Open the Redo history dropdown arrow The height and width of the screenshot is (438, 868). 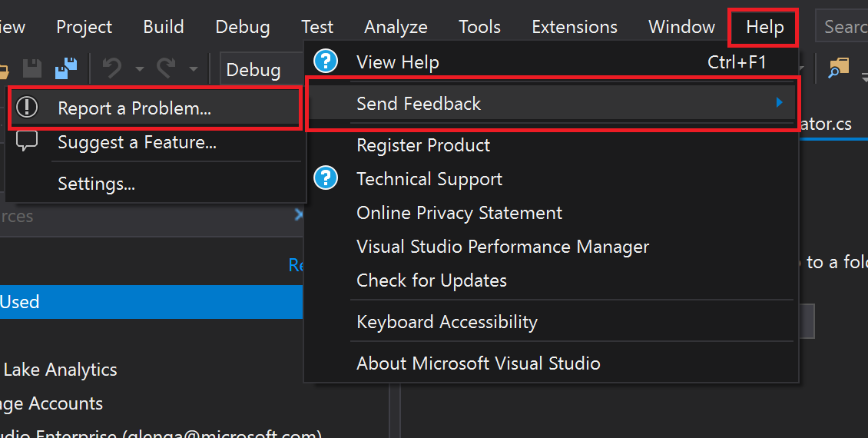(x=194, y=69)
